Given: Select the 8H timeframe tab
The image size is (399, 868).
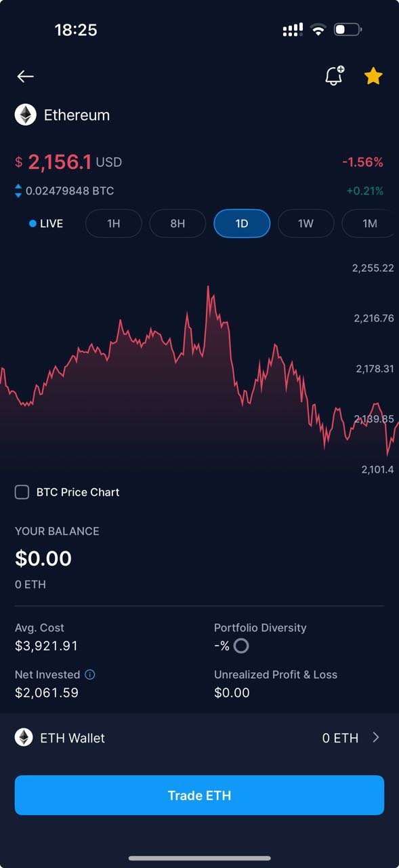Looking at the screenshot, I should (177, 224).
